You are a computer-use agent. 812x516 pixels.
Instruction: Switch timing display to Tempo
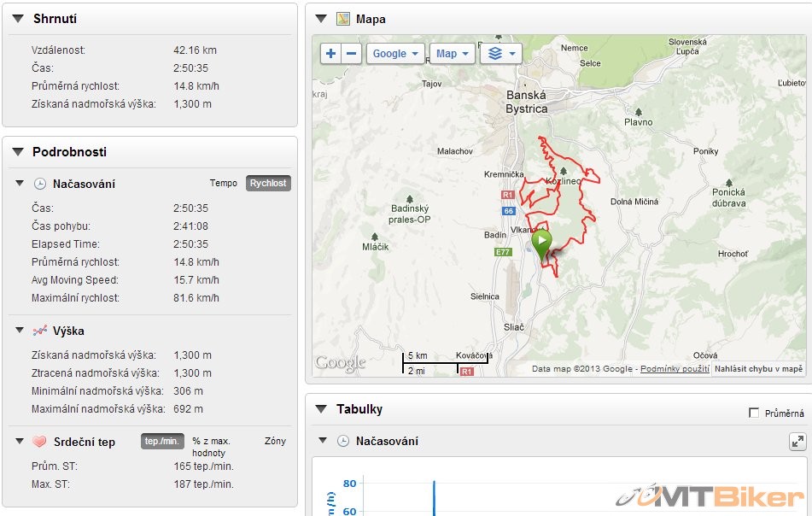click(x=224, y=184)
